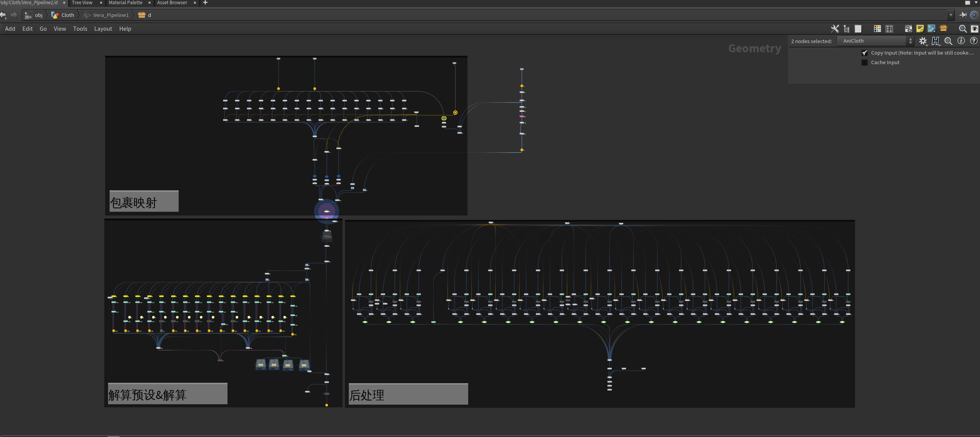The image size is (980, 437).
Task: Open the Add menu
Action: click(10, 29)
